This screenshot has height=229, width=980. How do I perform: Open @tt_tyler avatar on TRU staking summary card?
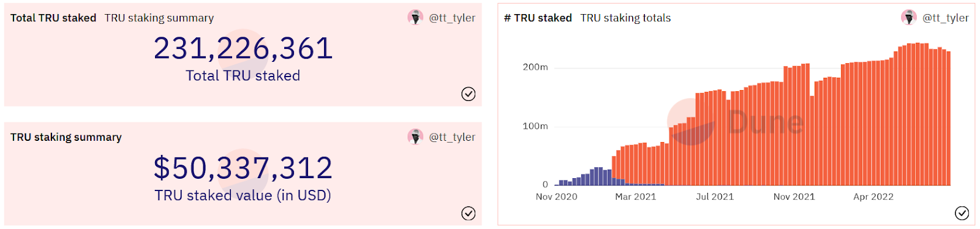415,137
